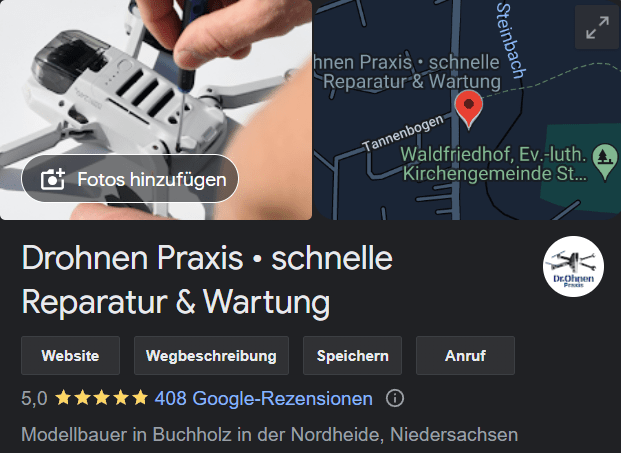Open the 408 Google-Rezensionen link
621x453 pixels.
coord(263,398)
